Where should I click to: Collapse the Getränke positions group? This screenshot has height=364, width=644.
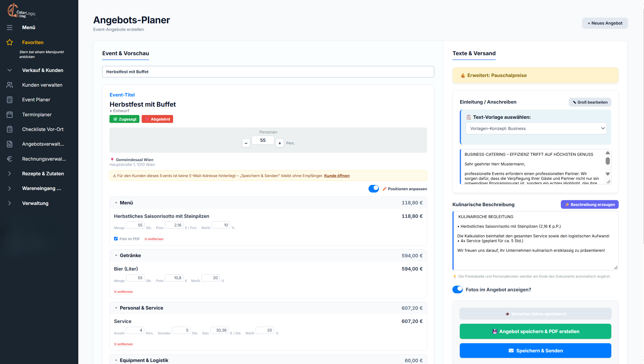pos(116,256)
